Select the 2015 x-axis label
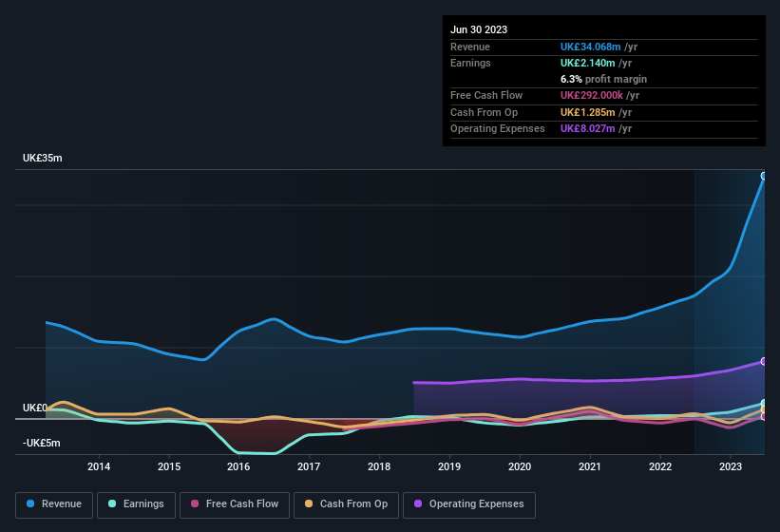The image size is (780, 532). tap(169, 466)
